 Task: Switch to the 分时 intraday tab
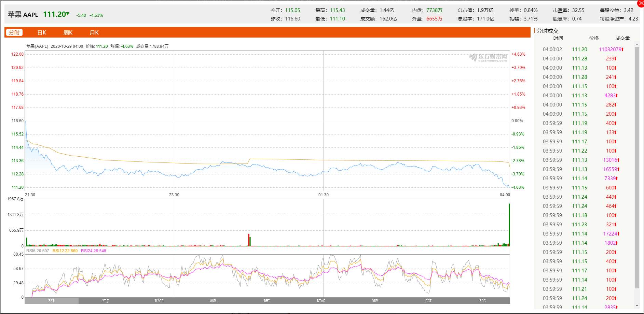[14, 32]
